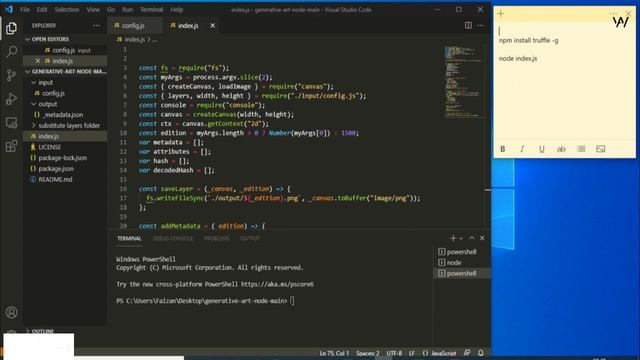Image resolution: width=640 pixels, height=360 pixels.
Task: Open editor More Actions ellipsis
Action: point(480,25)
